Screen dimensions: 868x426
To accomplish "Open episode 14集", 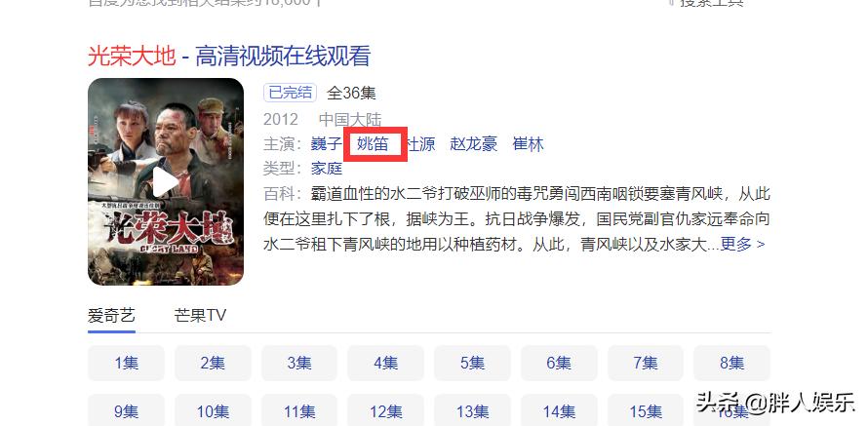I will coord(559,411).
